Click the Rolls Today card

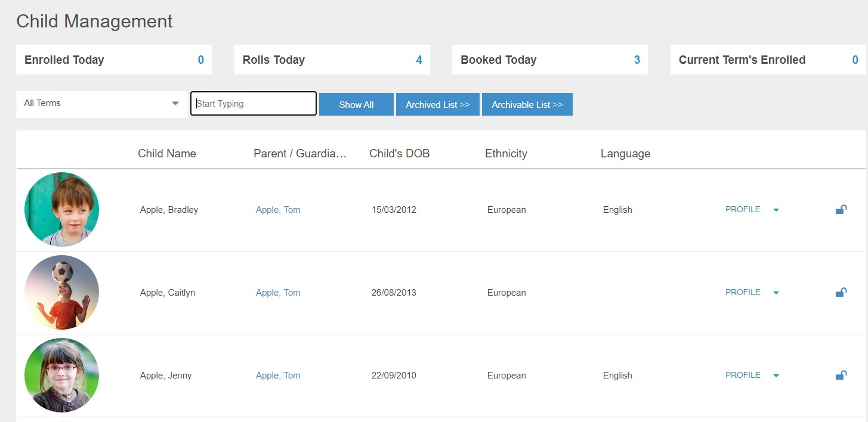[x=332, y=60]
